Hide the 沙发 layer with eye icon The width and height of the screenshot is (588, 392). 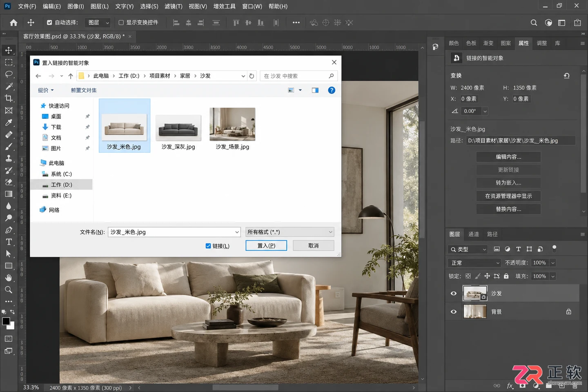[454, 294]
